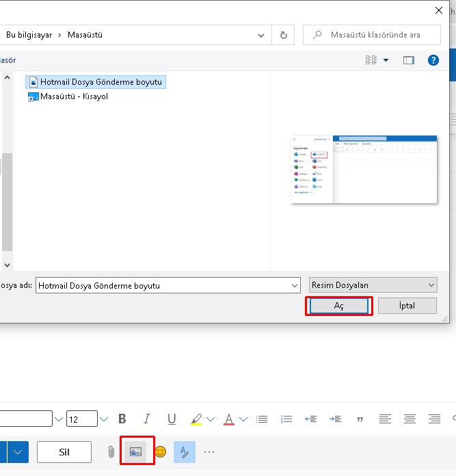Decrease the indent level
This screenshot has height=476, width=456.
pyautogui.click(x=310, y=419)
